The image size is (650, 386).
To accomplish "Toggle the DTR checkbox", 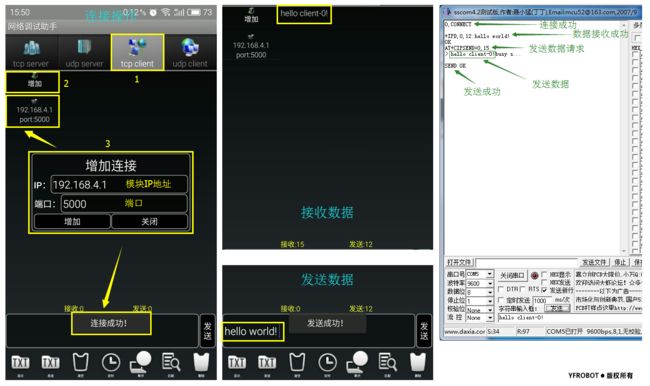I will (501, 289).
